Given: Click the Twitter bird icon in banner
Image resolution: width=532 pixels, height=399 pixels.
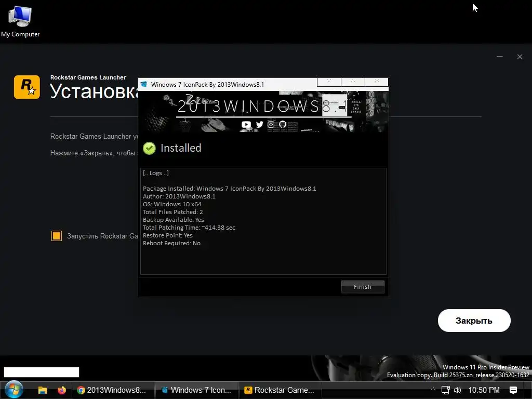Looking at the screenshot, I should pos(260,125).
